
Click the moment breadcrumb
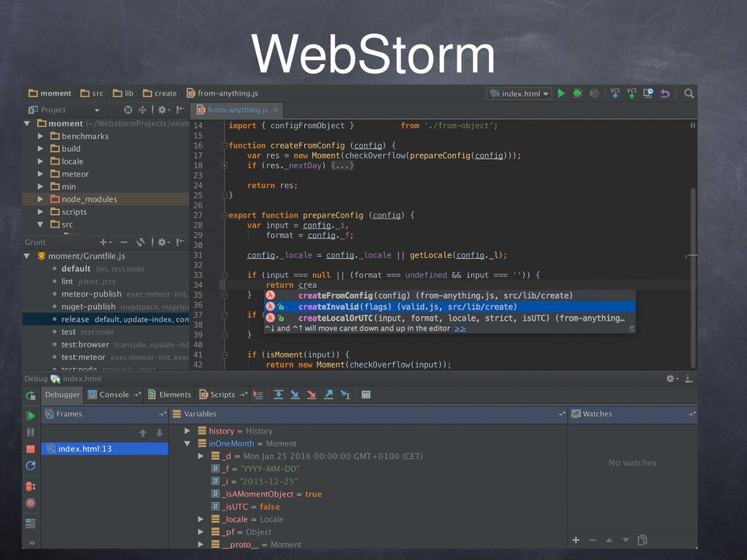point(50,93)
